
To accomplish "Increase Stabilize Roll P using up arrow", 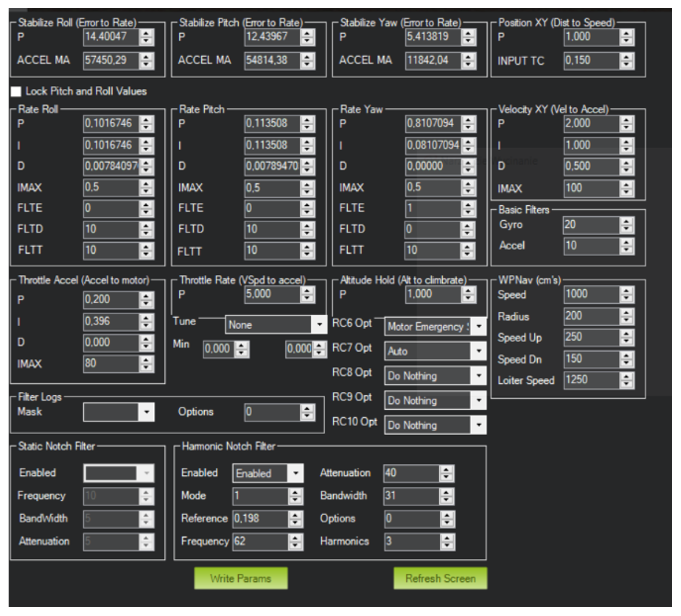I will point(146,33).
